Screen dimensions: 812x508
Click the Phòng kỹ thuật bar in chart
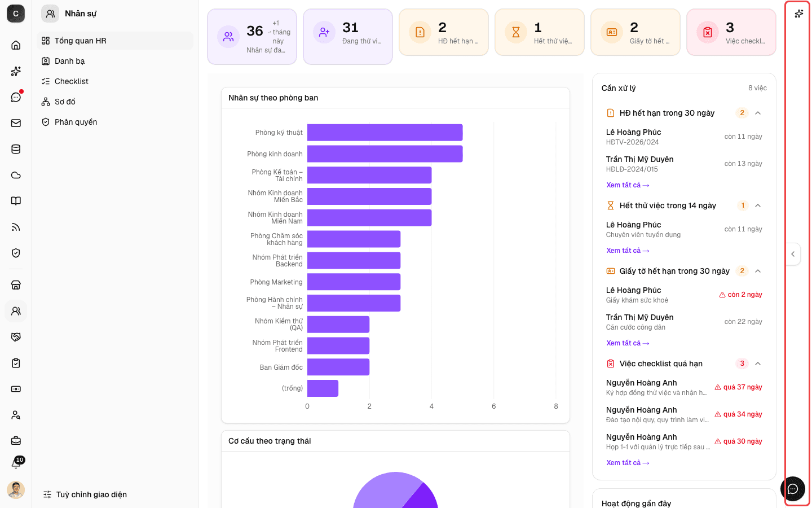coord(385,133)
